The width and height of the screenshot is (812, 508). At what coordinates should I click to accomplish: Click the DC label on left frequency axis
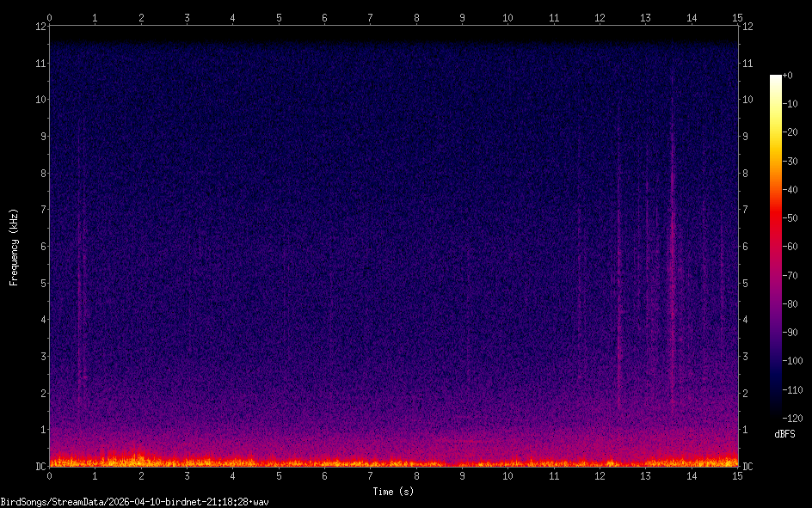tap(39, 467)
